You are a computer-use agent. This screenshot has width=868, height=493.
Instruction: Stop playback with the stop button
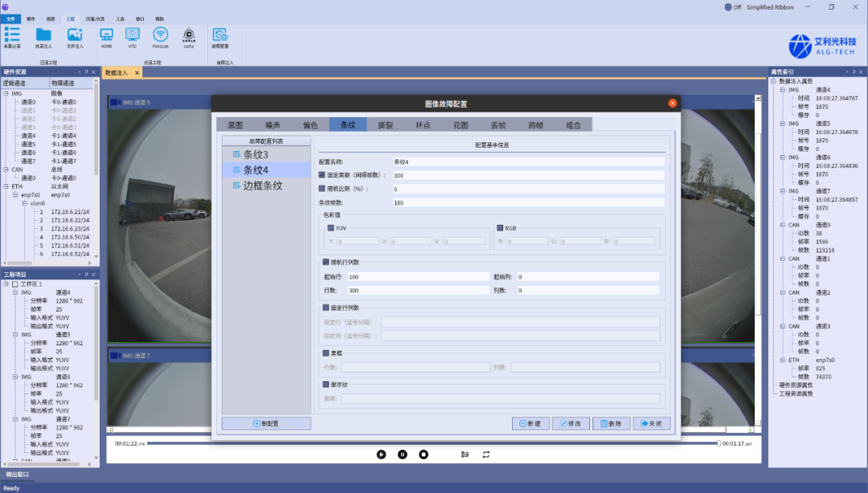pyautogui.click(x=424, y=454)
